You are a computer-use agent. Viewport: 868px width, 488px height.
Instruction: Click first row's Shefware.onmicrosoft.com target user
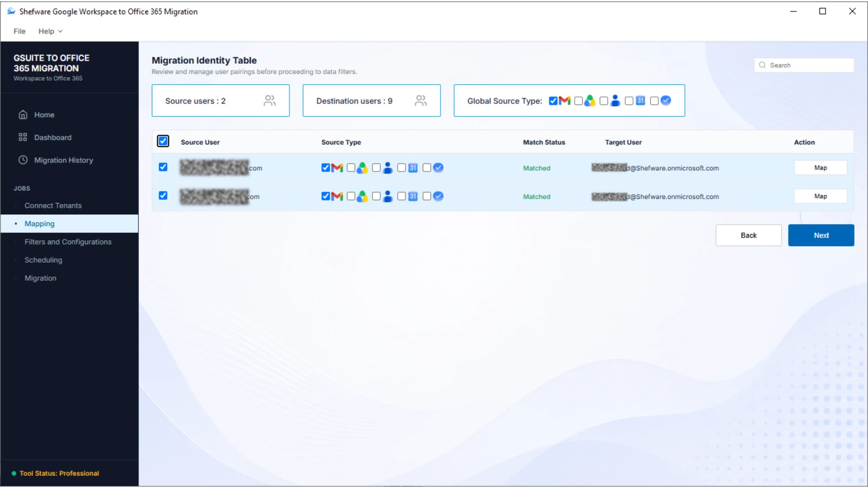pos(655,168)
